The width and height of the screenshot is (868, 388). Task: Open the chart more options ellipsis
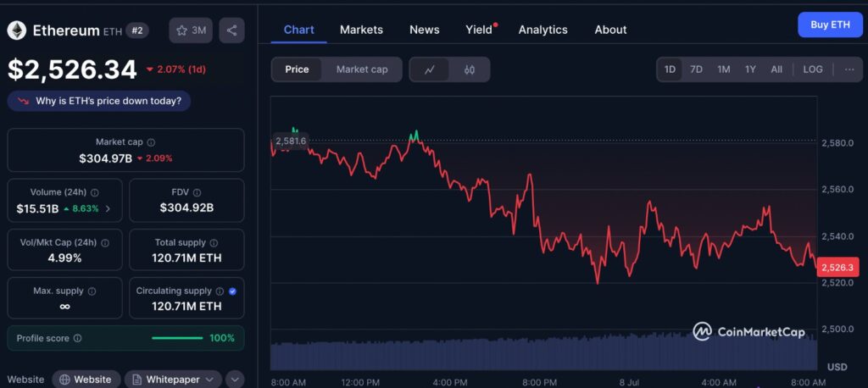[x=849, y=69]
